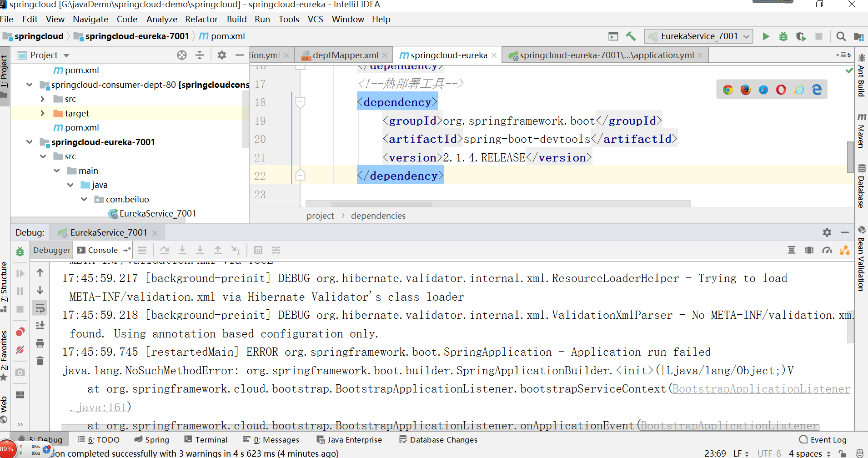The width and height of the screenshot is (868, 458).
Task: Run with Coverage icon
Action: [801, 36]
